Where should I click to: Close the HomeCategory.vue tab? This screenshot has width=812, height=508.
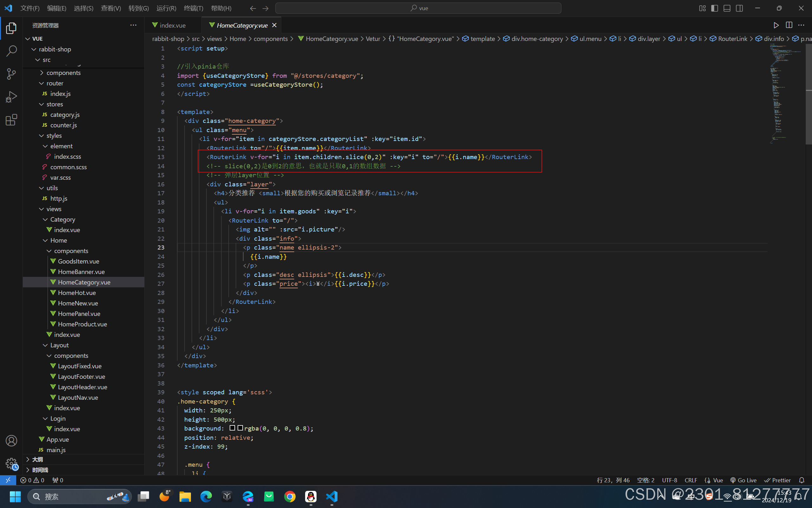[274, 25]
